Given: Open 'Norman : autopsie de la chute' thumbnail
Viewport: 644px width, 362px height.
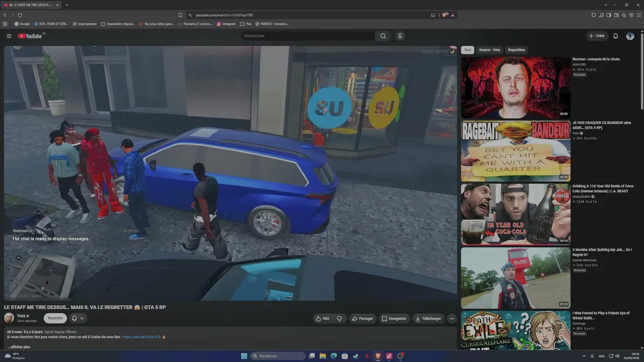Looking at the screenshot, I should coord(516,87).
